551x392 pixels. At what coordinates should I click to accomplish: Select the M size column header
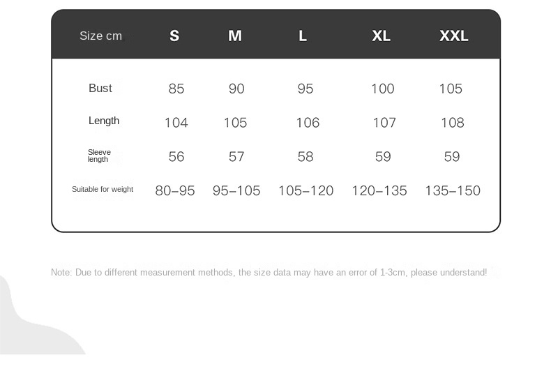[x=235, y=36]
